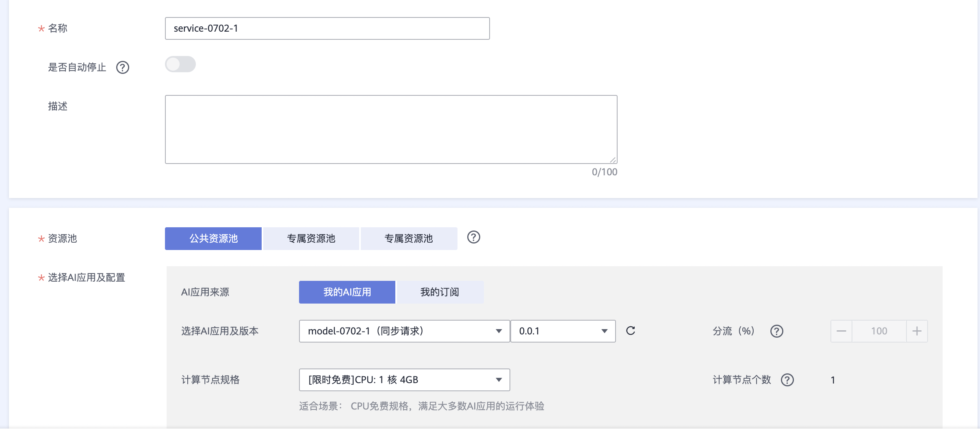Image resolution: width=980 pixels, height=431 pixels.
Task: Toggle the 是否自动停止 auto-stop switch
Action: pyautogui.click(x=180, y=64)
